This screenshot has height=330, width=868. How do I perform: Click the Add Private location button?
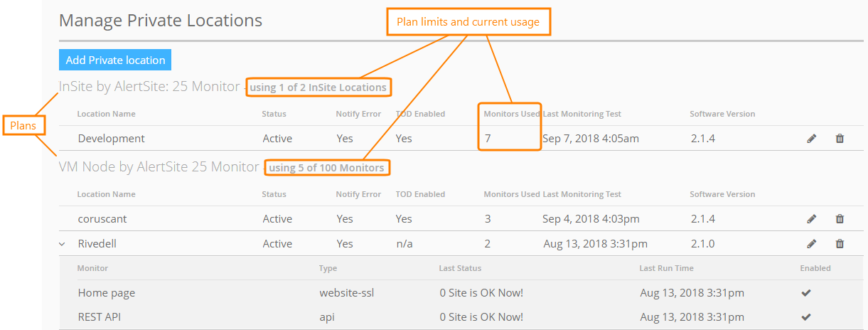click(x=115, y=60)
